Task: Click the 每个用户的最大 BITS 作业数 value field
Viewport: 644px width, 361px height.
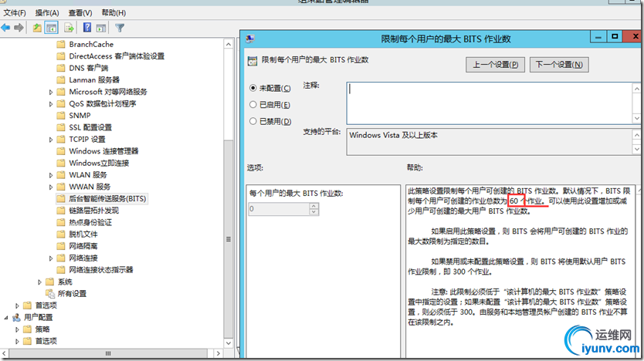Action: tap(279, 209)
